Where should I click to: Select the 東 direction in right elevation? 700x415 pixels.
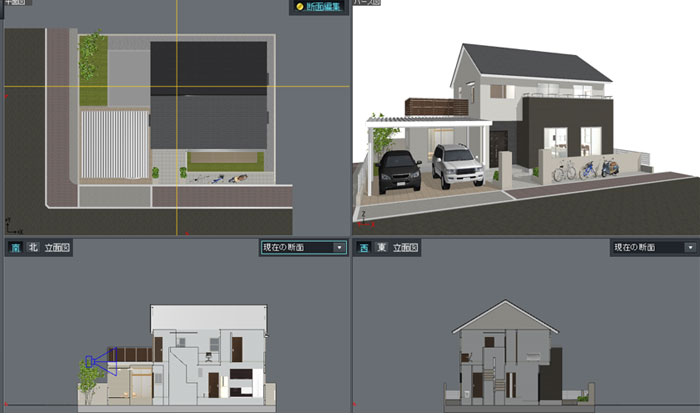pos(381,247)
